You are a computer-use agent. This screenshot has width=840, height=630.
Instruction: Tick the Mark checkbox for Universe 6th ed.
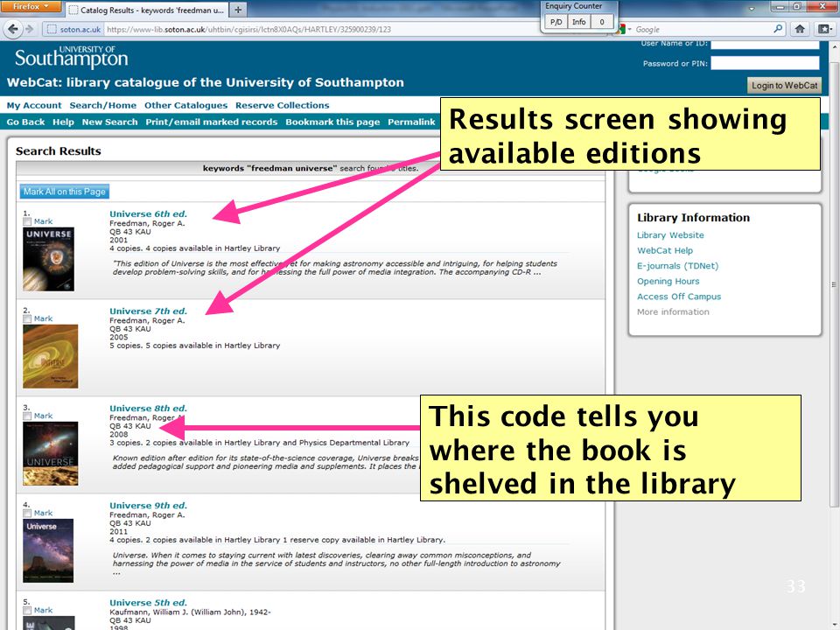tap(27, 221)
